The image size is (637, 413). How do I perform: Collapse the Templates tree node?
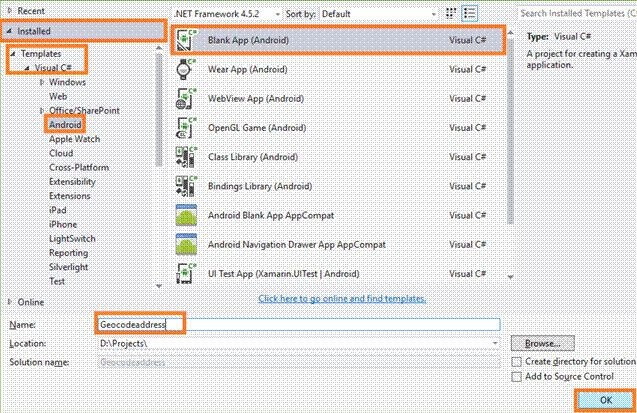point(13,54)
